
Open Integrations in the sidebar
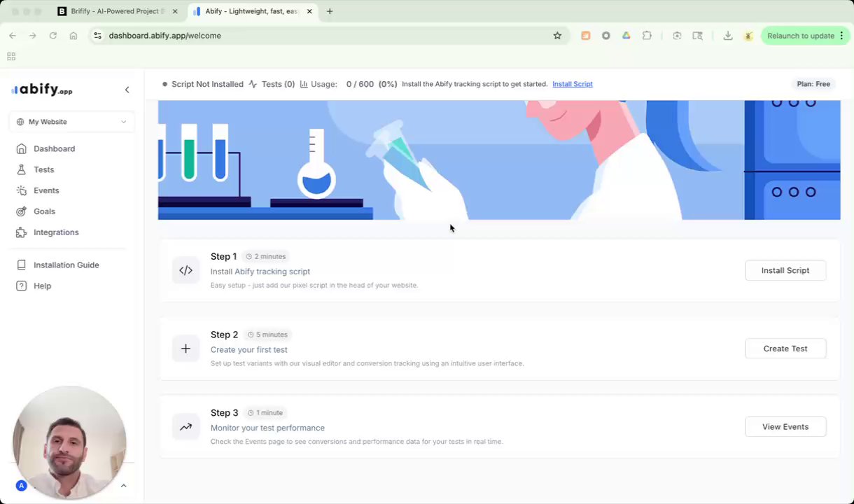point(56,232)
